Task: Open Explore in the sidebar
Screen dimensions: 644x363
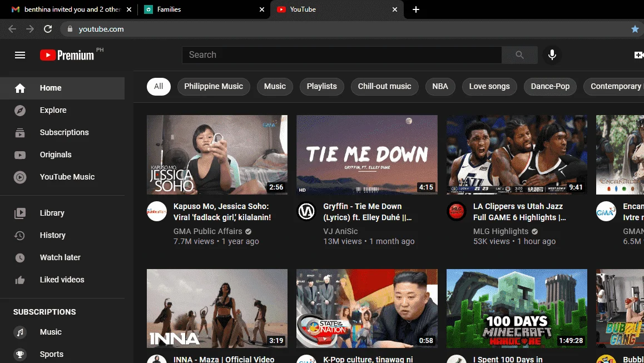Action: pos(62,110)
